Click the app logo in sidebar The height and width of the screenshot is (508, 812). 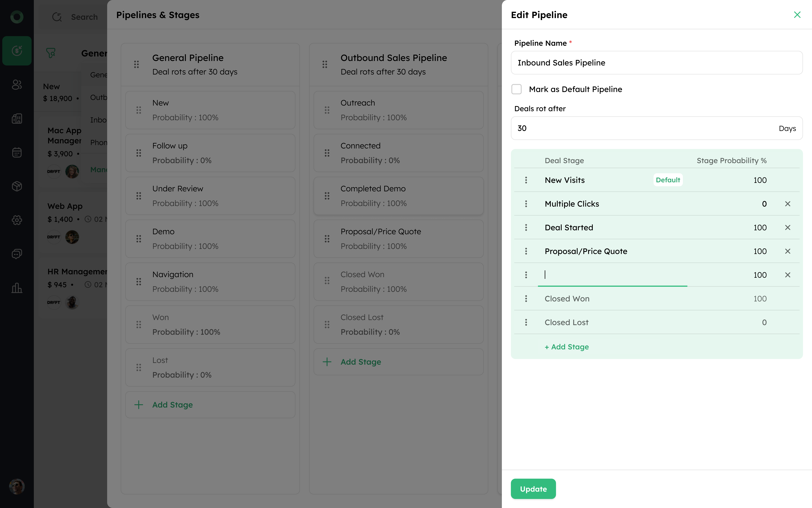click(17, 17)
